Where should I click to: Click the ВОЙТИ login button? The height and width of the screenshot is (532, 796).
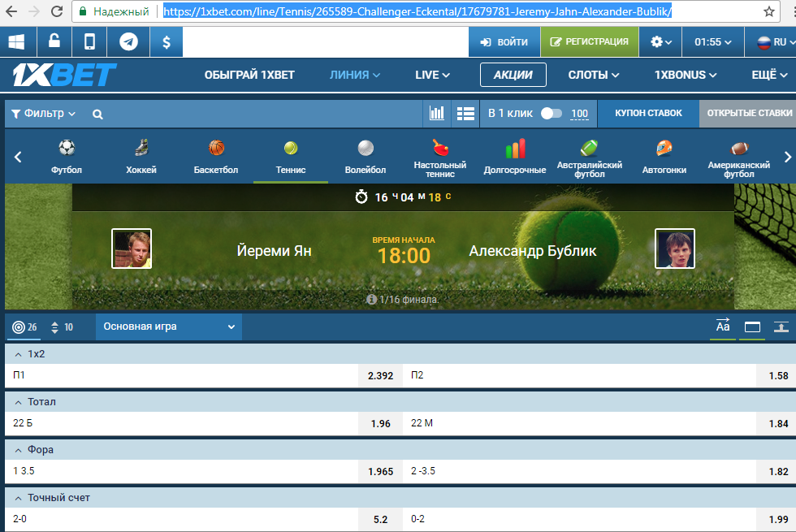504,41
